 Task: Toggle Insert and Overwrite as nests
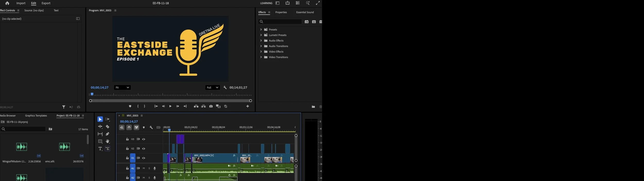(122, 128)
